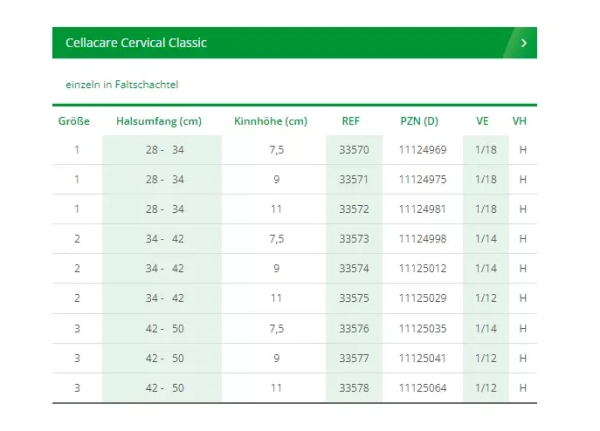This screenshot has height=431, width=600.
Task: Click the VE value in the 33575 row
Action: point(486,298)
